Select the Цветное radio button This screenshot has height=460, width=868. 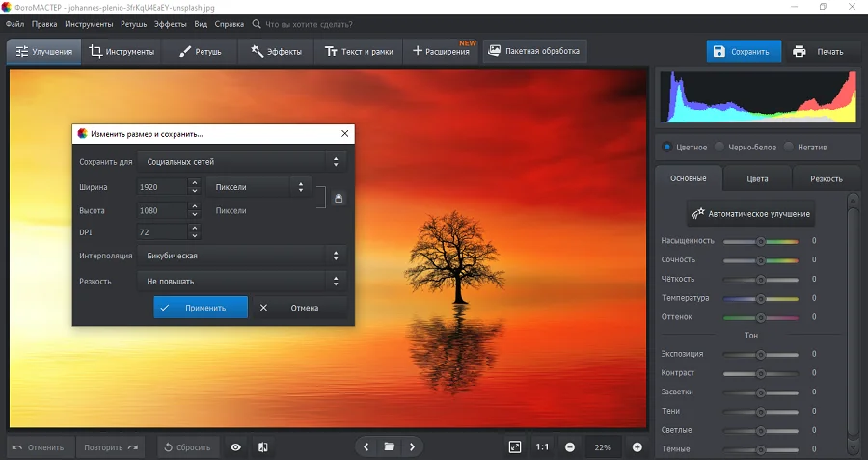coord(667,148)
